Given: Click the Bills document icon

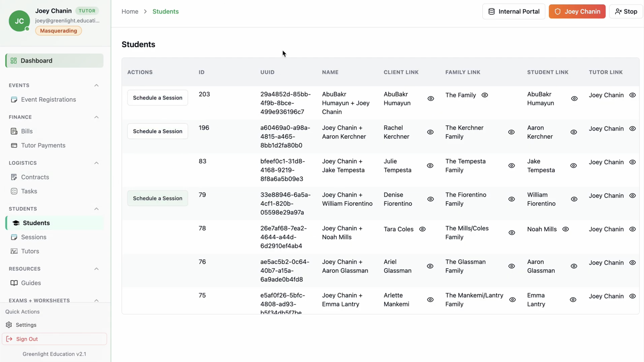Looking at the screenshot, I should (14, 131).
